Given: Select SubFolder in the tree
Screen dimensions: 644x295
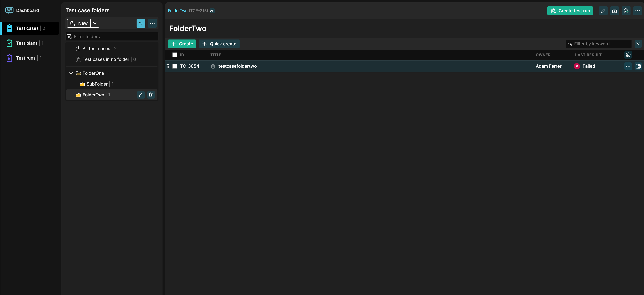Looking at the screenshot, I should [97, 84].
